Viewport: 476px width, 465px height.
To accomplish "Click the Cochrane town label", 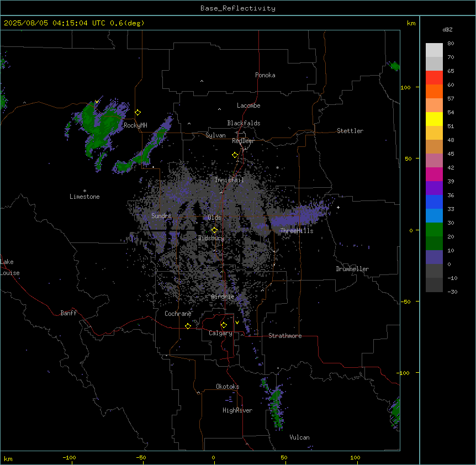I will pyautogui.click(x=178, y=314).
